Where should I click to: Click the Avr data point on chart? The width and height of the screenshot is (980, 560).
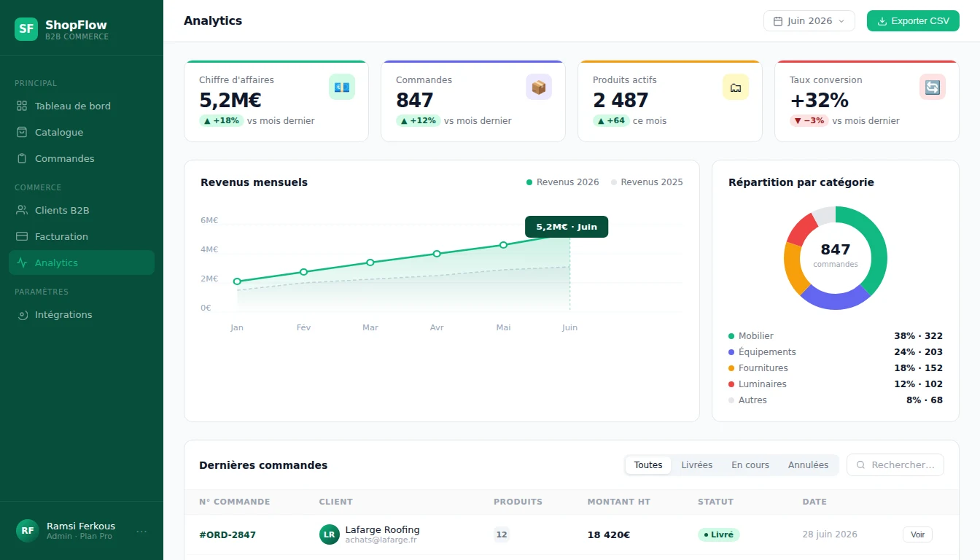click(x=437, y=254)
